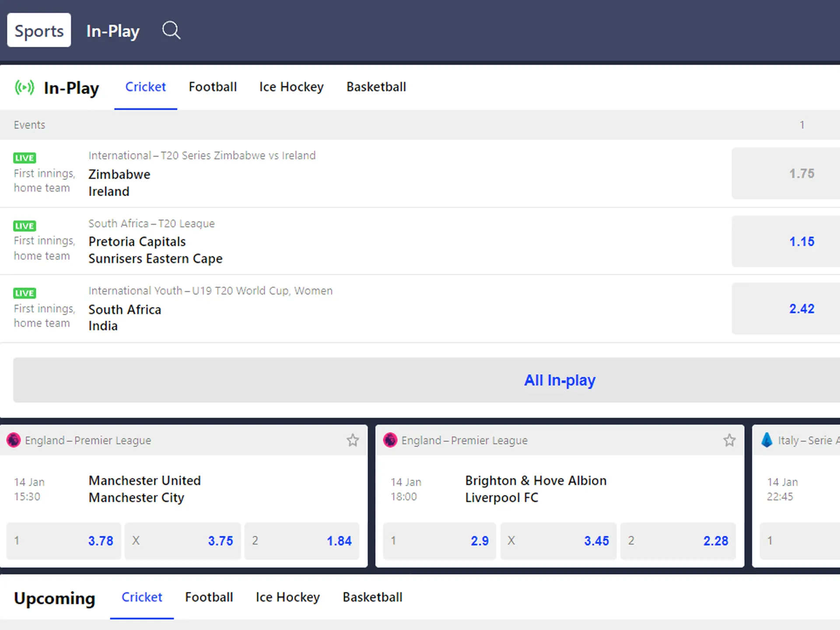Click 14 Jan 18:00 match time
840x630 pixels.
[x=406, y=489]
